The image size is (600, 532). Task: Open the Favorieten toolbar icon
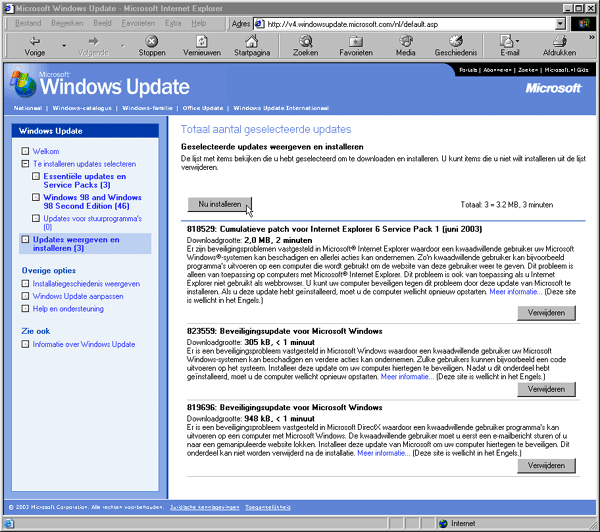pyautogui.click(x=355, y=41)
